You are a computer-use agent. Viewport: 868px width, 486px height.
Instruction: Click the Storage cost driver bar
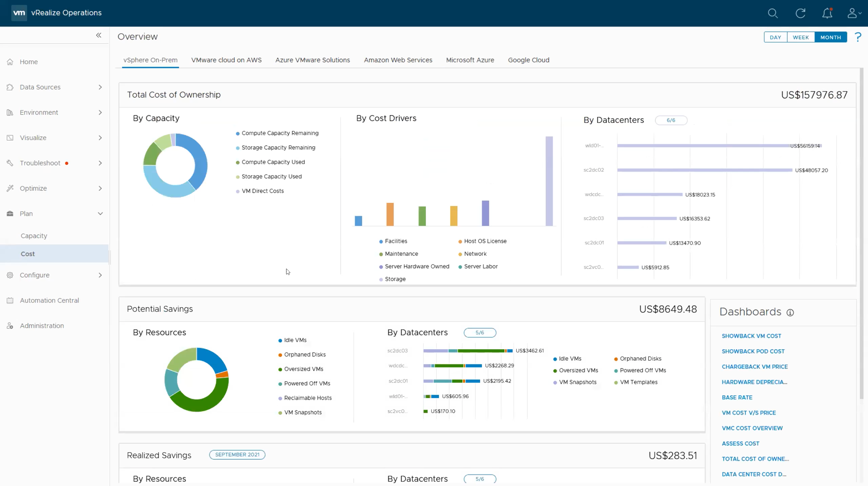coord(549,181)
